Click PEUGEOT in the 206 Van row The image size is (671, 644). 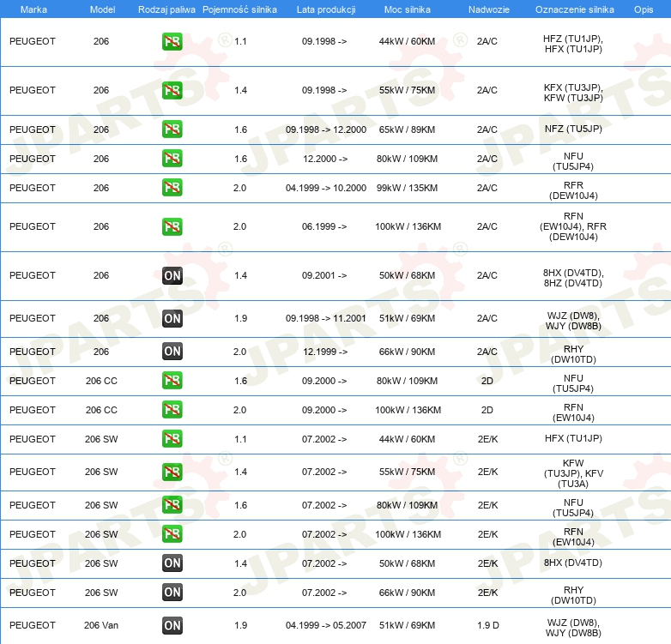[33, 625]
